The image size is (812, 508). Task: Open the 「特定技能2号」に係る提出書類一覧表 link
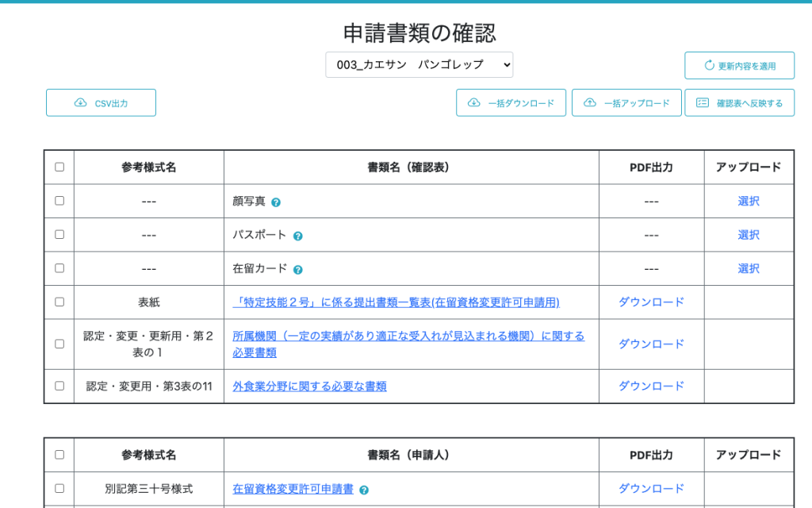coord(396,302)
